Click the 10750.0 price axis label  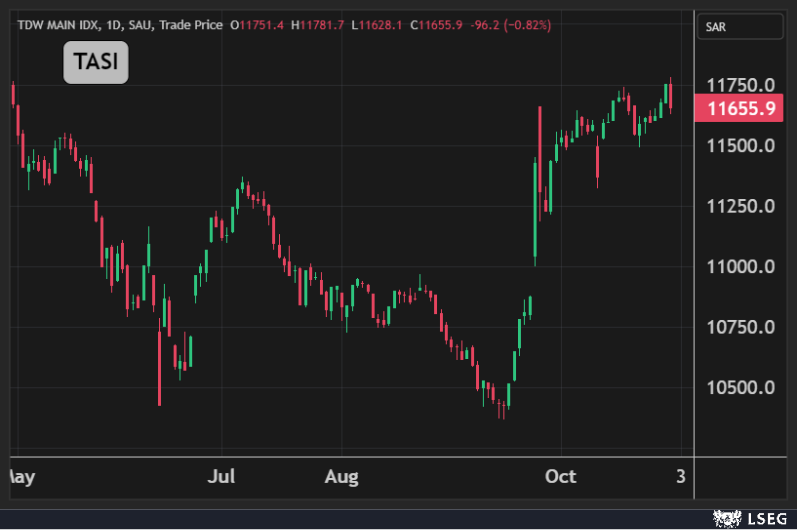[x=741, y=327]
